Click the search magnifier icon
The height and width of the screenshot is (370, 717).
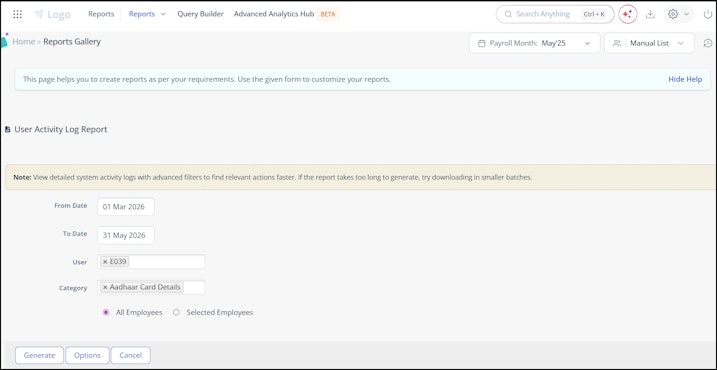(508, 14)
